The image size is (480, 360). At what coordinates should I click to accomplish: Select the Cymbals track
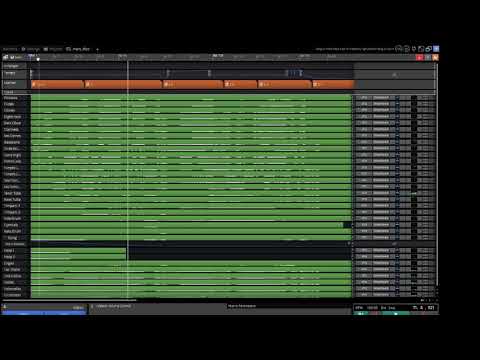(16, 225)
